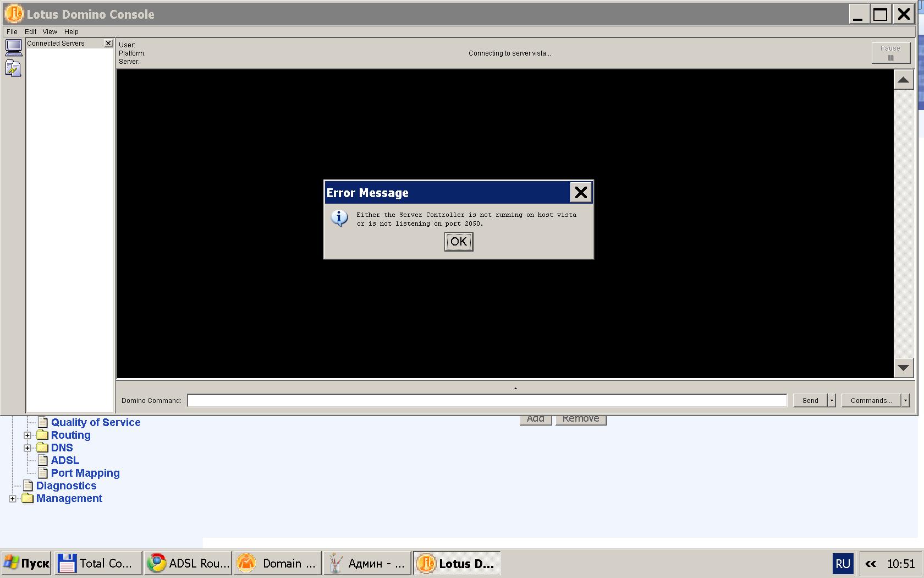Click the Add button in router page
The width and height of the screenshot is (924, 578).
[x=536, y=420]
